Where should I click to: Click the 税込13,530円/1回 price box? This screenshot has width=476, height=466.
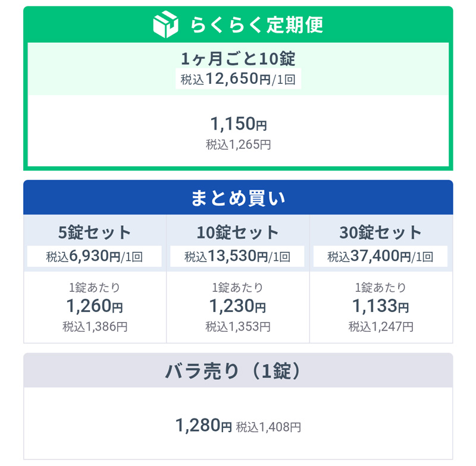(x=237, y=257)
